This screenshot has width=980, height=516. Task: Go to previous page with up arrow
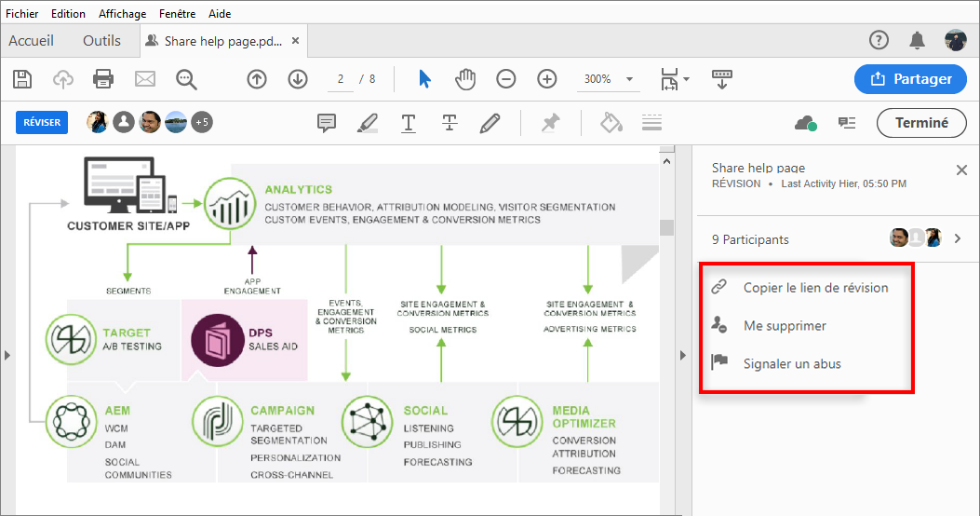pos(257,79)
